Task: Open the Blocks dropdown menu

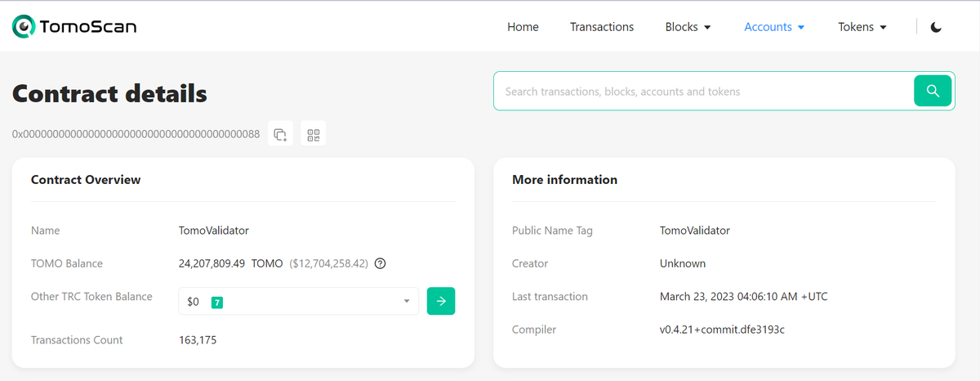Action: pyautogui.click(x=688, y=27)
